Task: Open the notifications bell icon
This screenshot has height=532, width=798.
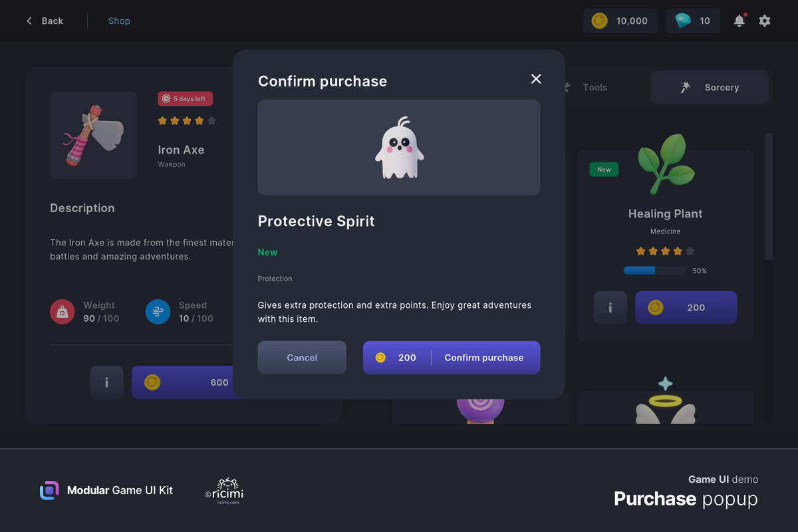Action: click(x=739, y=21)
